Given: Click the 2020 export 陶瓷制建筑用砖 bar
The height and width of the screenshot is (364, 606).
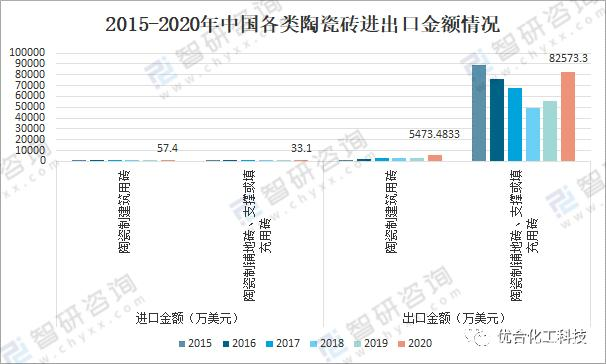Looking at the screenshot, I should 435,158.
